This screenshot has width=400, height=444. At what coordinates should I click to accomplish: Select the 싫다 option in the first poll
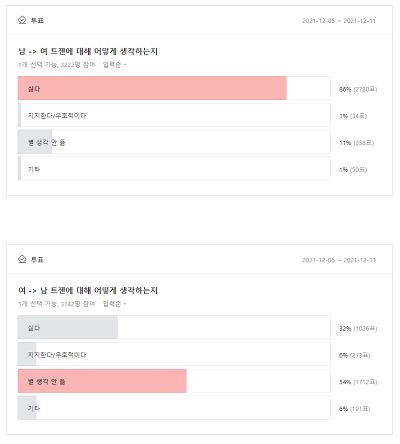[x=174, y=88]
